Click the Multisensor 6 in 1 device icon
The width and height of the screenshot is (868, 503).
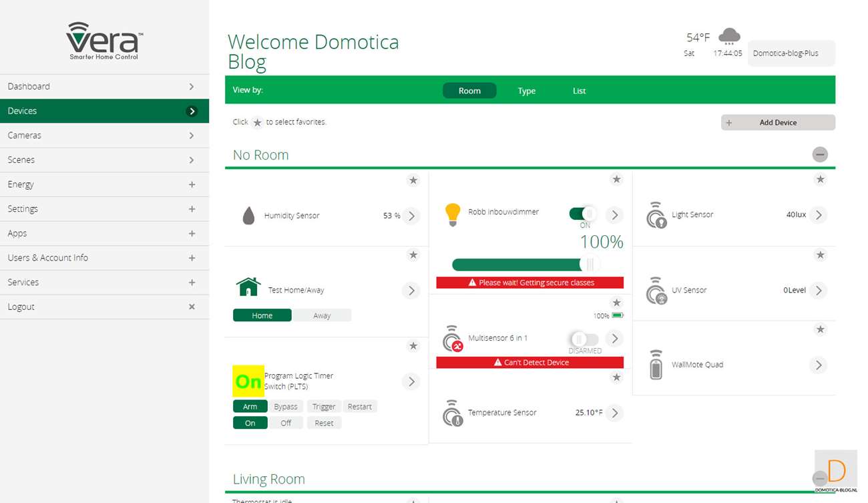(x=453, y=339)
